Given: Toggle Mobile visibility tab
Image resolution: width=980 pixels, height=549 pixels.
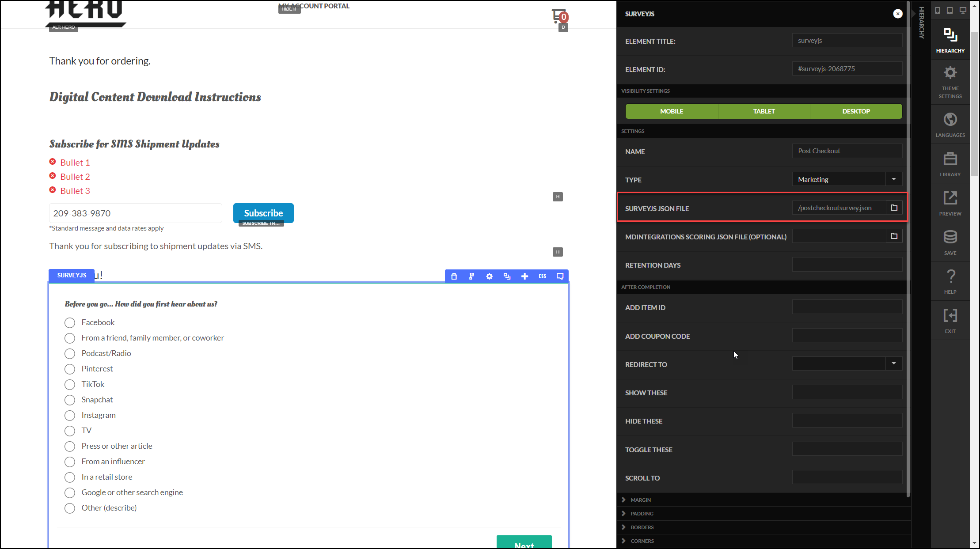Looking at the screenshot, I should coord(672,111).
